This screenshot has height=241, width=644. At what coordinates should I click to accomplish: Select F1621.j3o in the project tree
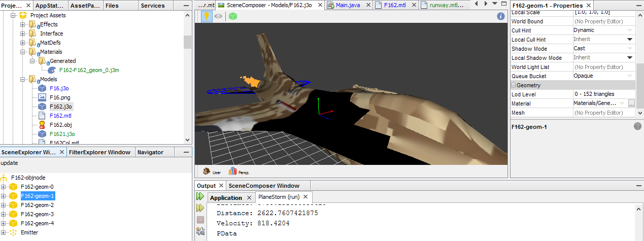[x=62, y=134]
